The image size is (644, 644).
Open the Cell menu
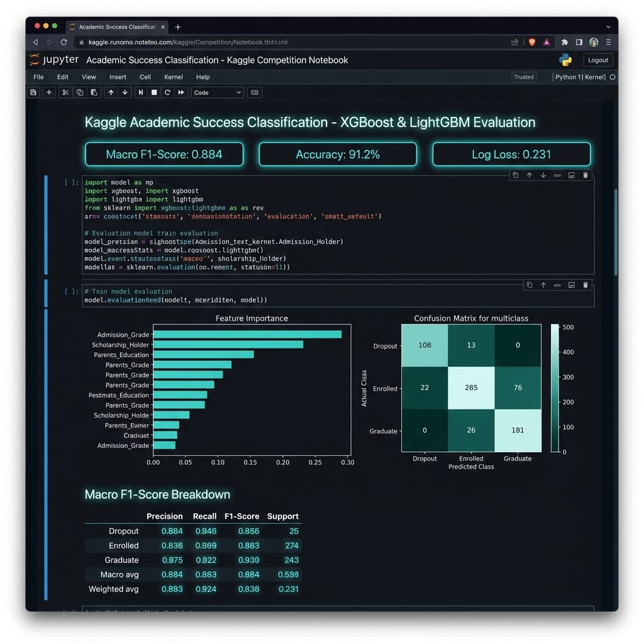coord(145,77)
